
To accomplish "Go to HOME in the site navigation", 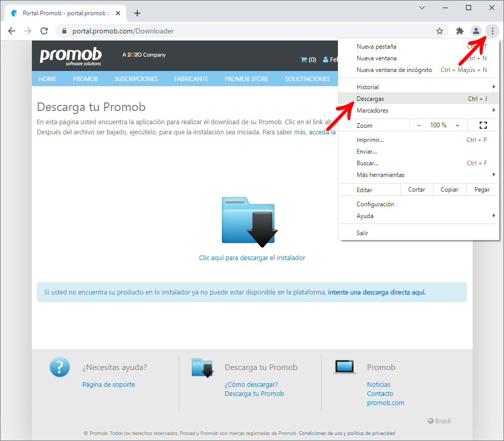I will click(48, 79).
